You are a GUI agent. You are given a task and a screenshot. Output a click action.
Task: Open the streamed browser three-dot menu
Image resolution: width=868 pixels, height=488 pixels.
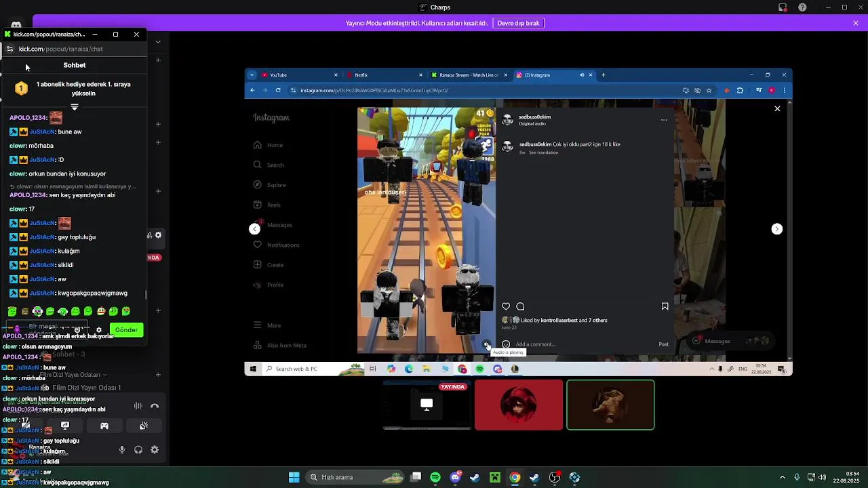785,90
